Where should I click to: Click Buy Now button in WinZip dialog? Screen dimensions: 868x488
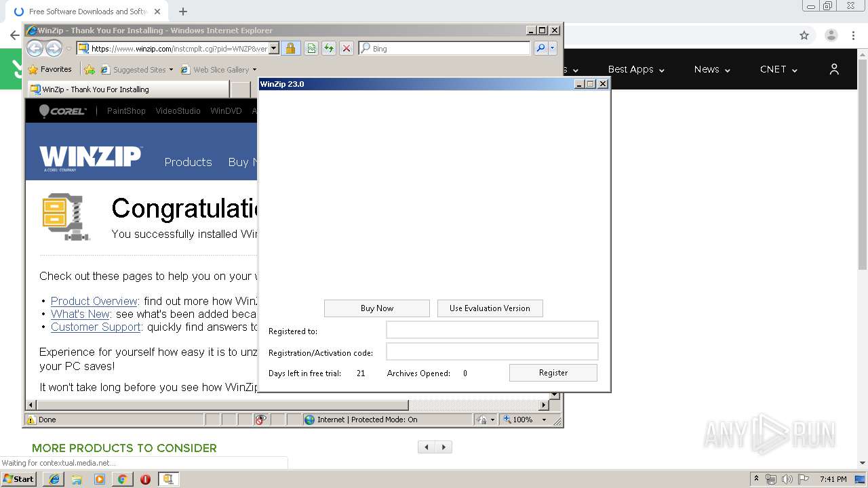[x=377, y=308]
